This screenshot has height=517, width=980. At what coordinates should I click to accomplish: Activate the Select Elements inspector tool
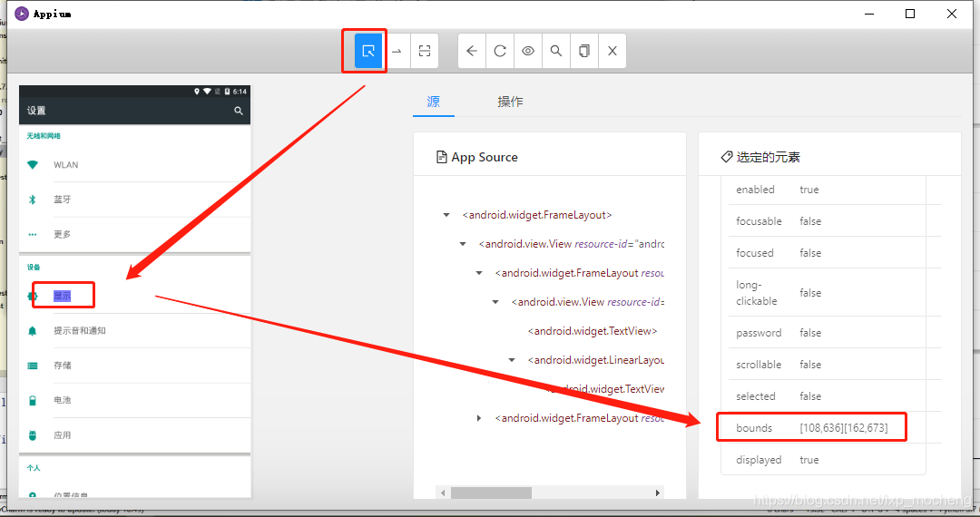[368, 51]
